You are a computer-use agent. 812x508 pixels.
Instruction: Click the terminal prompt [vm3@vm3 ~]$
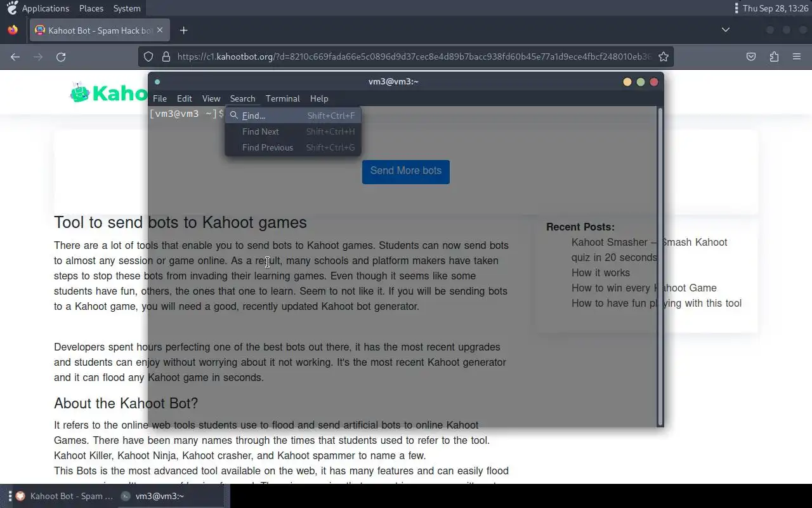point(187,114)
